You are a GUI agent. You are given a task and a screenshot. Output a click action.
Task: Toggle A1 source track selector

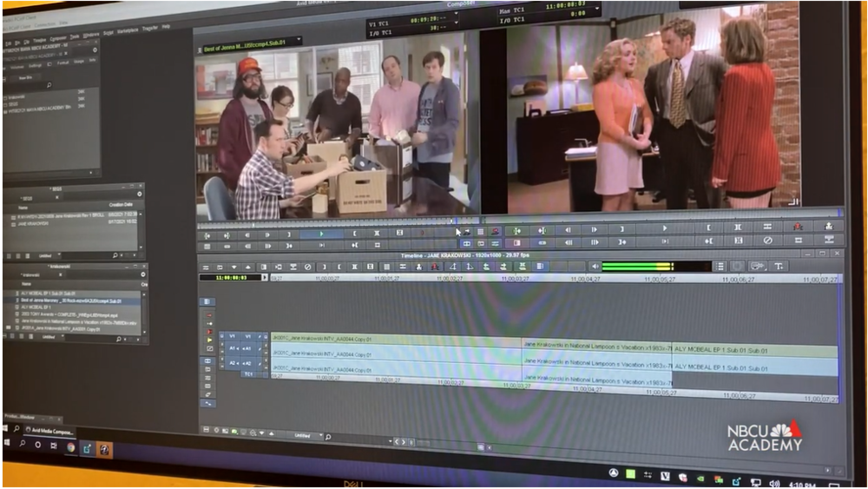coord(233,348)
